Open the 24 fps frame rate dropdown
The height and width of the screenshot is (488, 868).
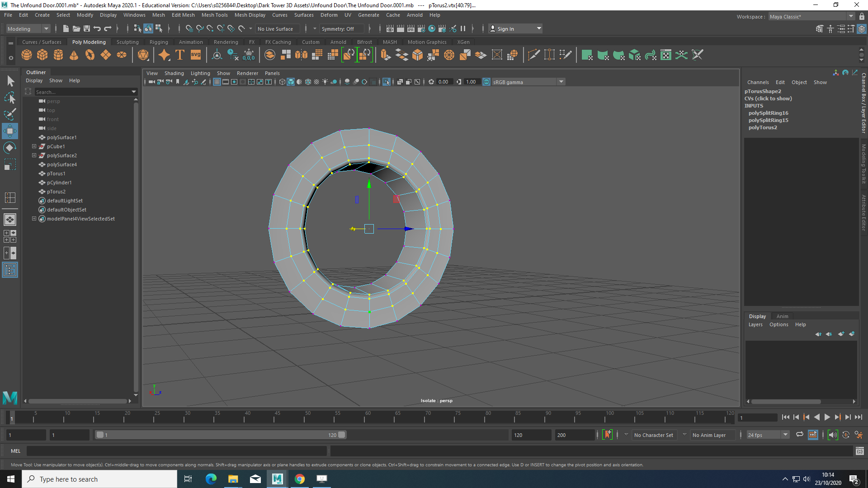[x=768, y=435]
